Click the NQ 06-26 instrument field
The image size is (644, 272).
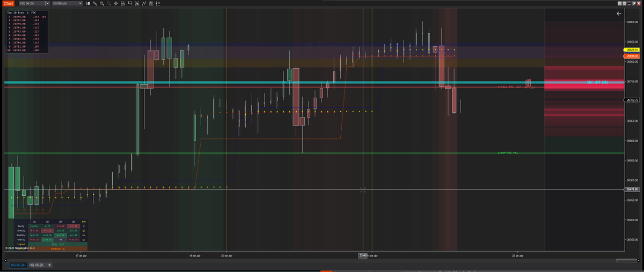pyautogui.click(x=32, y=3)
